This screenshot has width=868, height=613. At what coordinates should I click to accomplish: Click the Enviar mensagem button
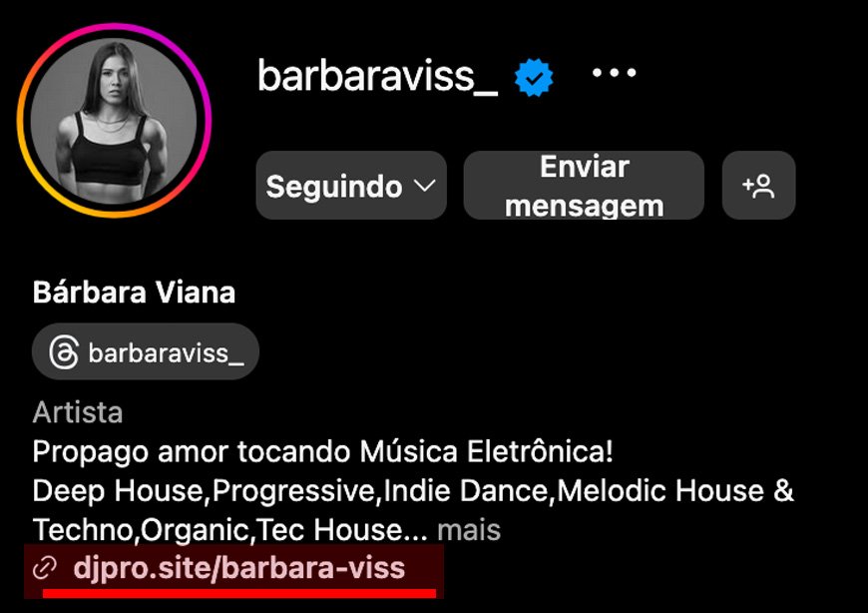(x=584, y=186)
